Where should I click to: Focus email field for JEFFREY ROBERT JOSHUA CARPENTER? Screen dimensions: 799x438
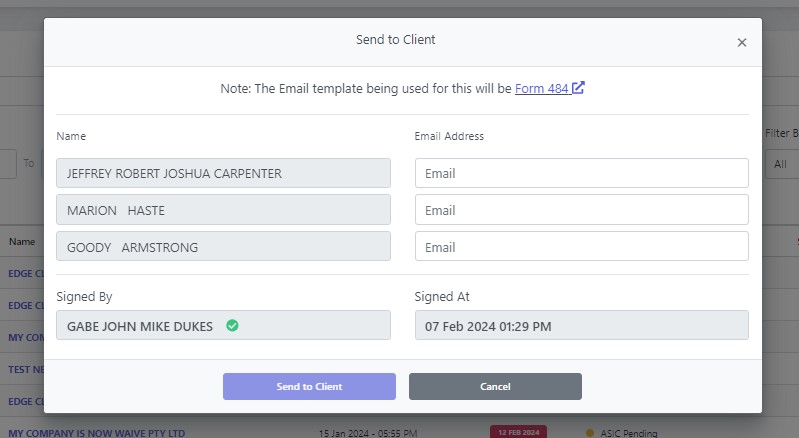pos(581,173)
